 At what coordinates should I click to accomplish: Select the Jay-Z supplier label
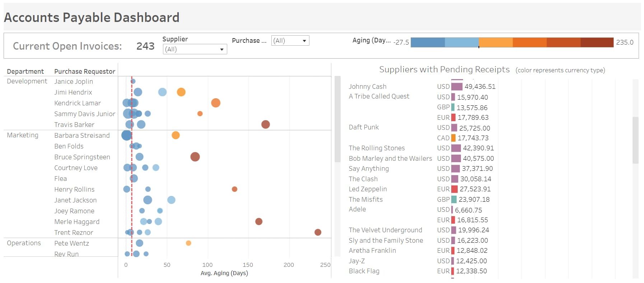356,261
